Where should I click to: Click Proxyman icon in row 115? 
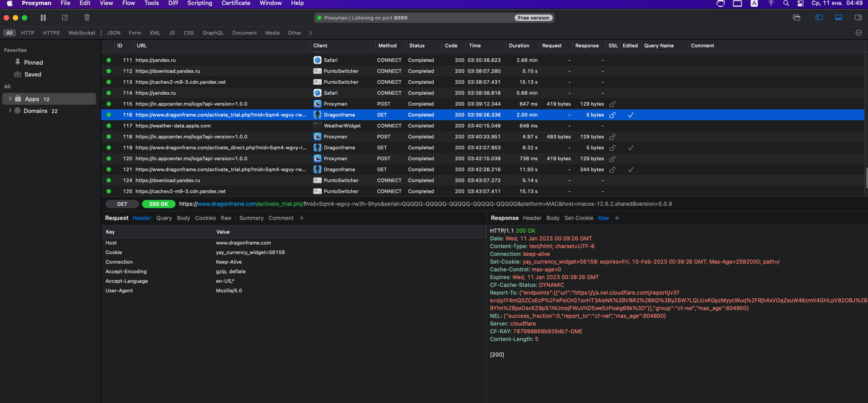[x=318, y=104]
